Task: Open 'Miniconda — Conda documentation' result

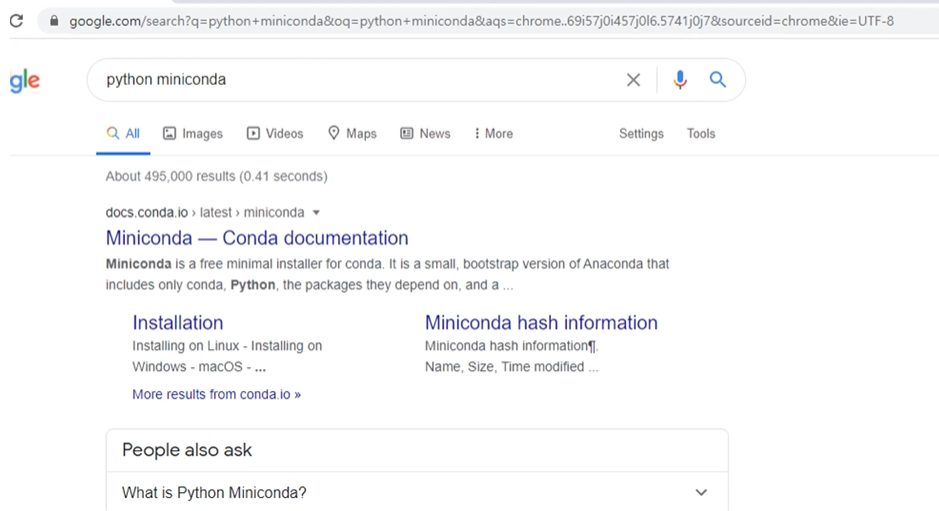Action: coord(257,238)
